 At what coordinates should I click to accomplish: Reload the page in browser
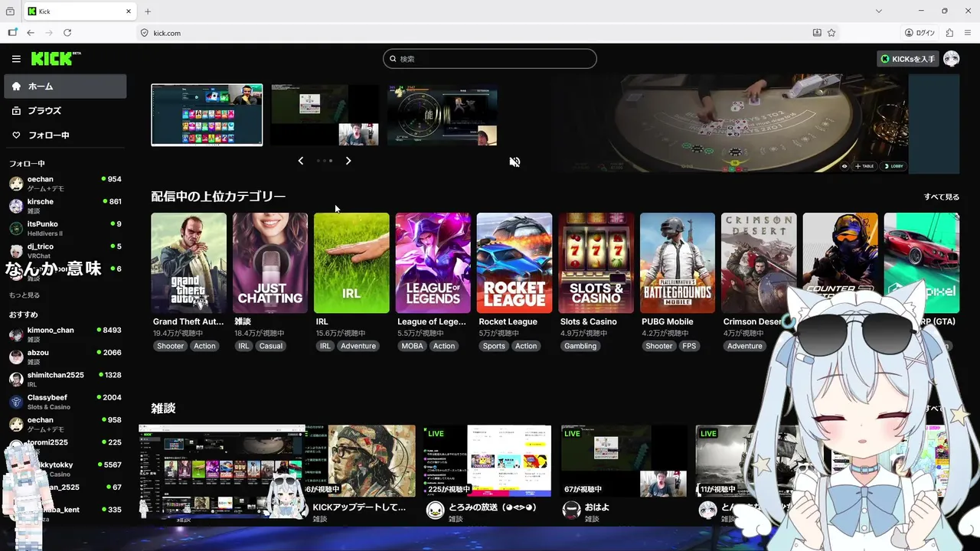coord(67,33)
